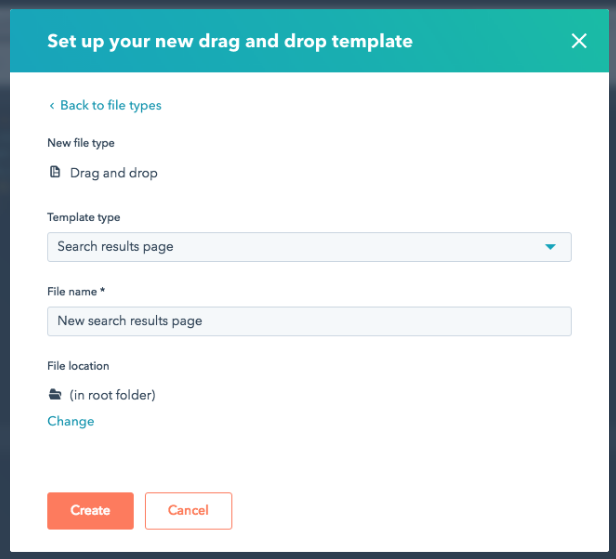This screenshot has width=616, height=559.
Task: Expand the Search results page caret arrow
Action: point(550,247)
